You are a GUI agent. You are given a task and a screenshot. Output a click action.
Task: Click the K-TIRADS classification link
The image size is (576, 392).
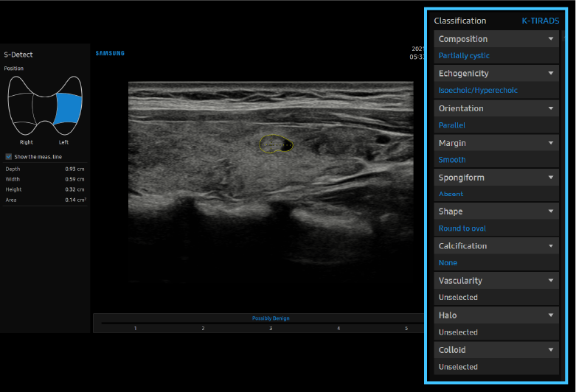(541, 21)
